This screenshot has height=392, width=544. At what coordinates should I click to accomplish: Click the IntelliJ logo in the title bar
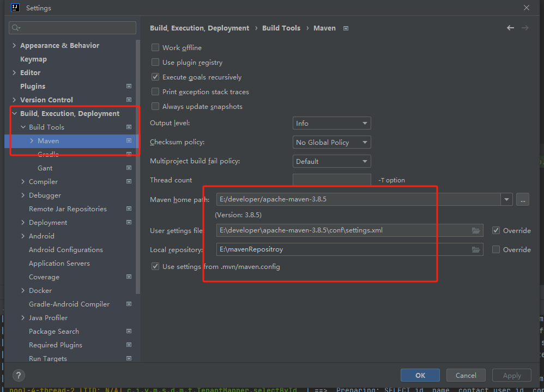tap(15, 7)
